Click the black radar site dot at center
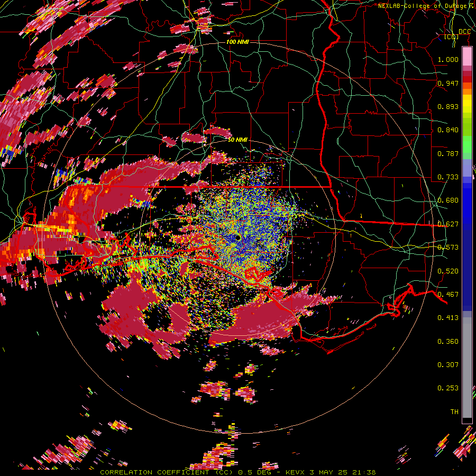The image size is (476, 476). pyautogui.click(x=238, y=237)
